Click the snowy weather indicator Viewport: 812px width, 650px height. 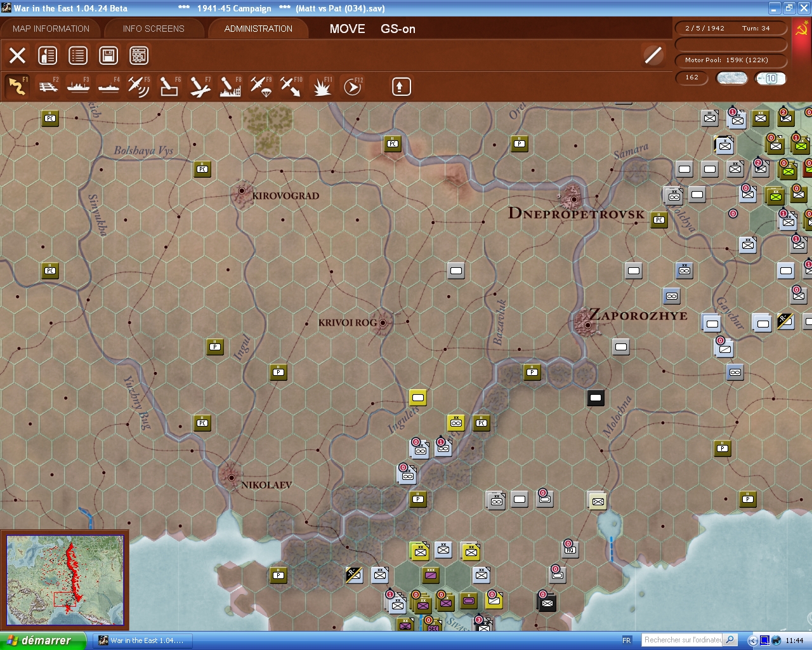pyautogui.click(x=731, y=78)
